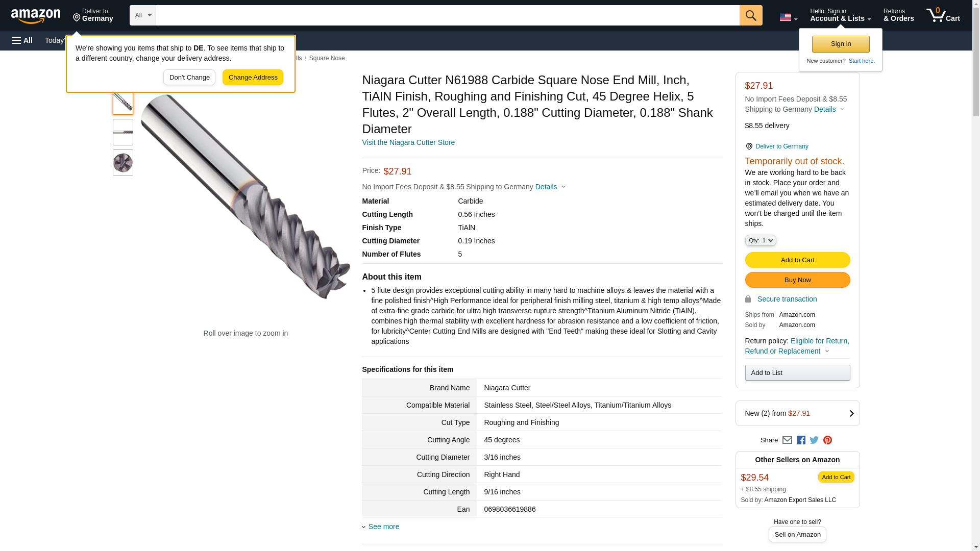
Task: Open the All search category dropdown
Action: point(142,15)
